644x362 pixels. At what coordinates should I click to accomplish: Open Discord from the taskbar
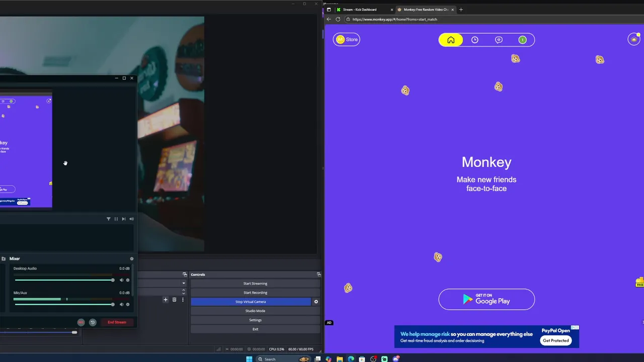(396, 359)
